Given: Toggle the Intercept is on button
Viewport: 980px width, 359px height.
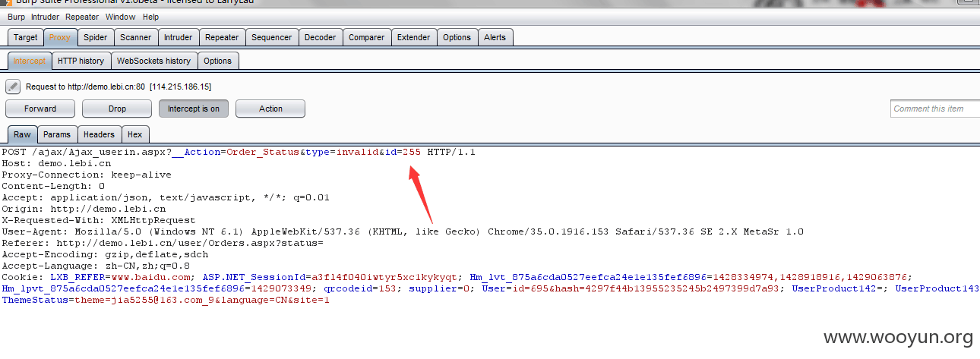Looking at the screenshot, I should (194, 109).
